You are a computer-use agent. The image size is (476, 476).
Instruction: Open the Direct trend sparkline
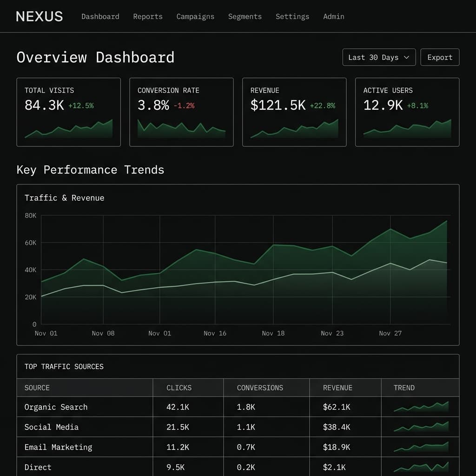point(421,467)
